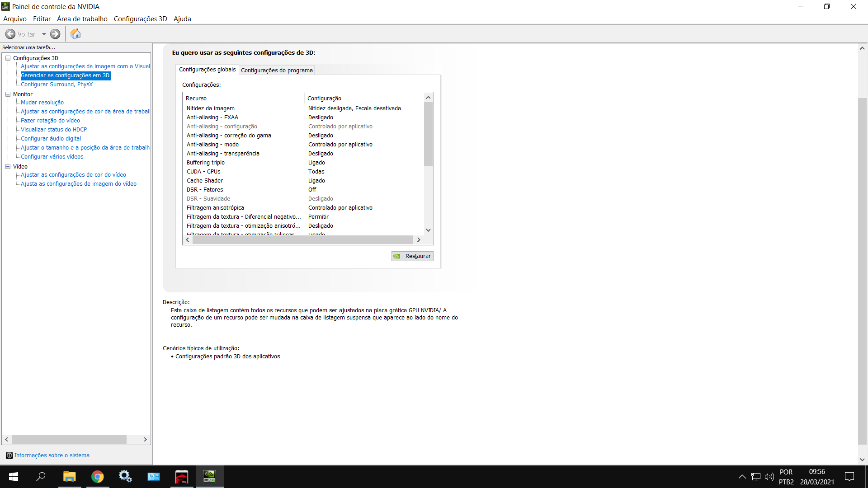Screen dimensions: 868x488
Task: Open Google Chrome from the taskbar
Action: tap(97, 477)
